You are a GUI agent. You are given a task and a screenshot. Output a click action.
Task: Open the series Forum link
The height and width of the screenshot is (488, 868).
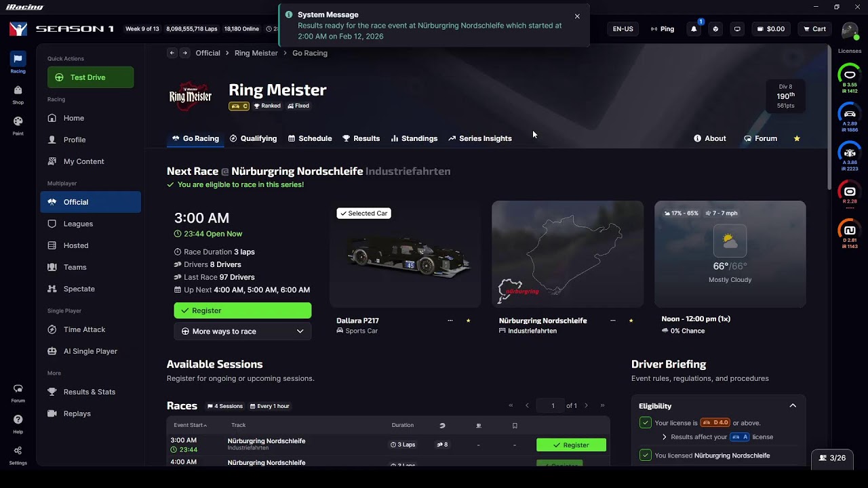[760, 138]
